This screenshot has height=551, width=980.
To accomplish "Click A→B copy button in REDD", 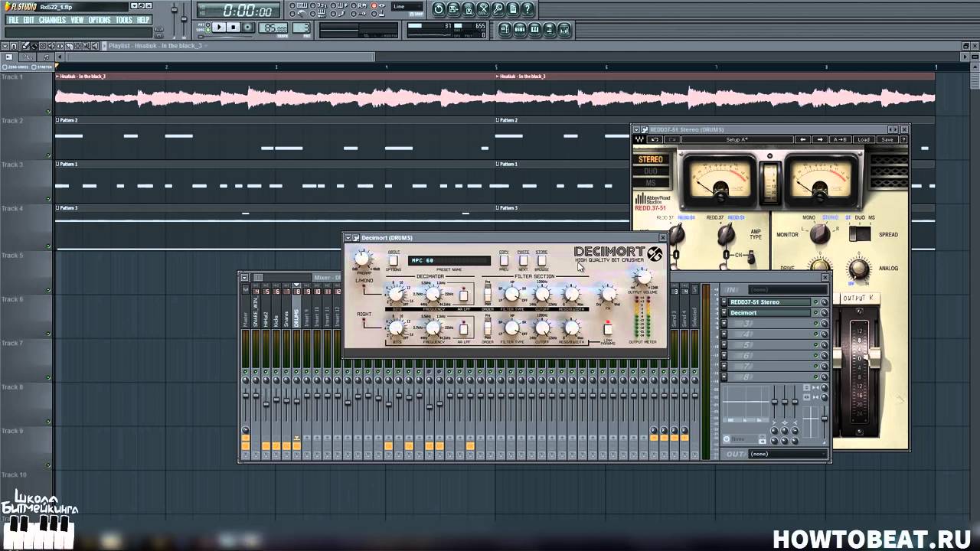I will (x=840, y=139).
